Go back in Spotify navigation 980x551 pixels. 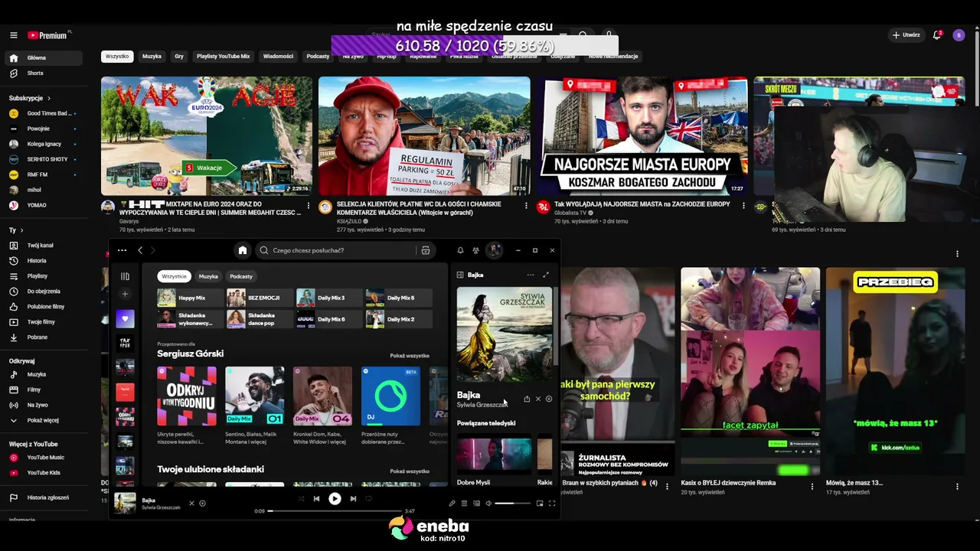(x=140, y=250)
